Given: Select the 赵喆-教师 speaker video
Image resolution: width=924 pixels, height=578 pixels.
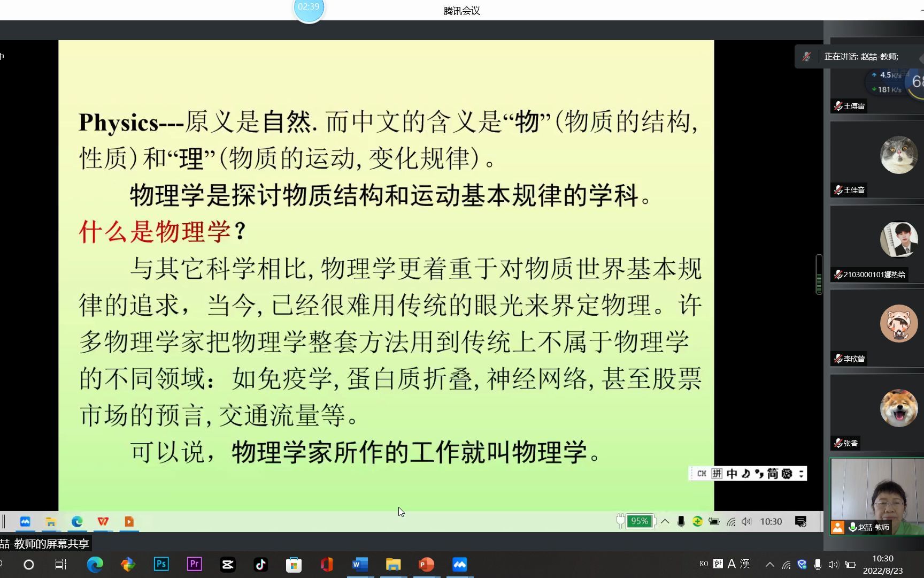Looking at the screenshot, I should tap(877, 497).
